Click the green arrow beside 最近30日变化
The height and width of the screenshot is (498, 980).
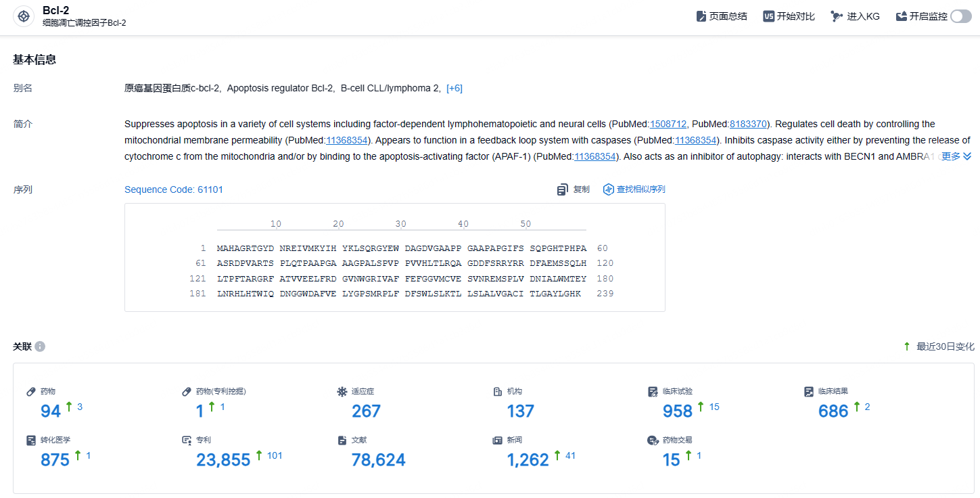[x=906, y=346]
